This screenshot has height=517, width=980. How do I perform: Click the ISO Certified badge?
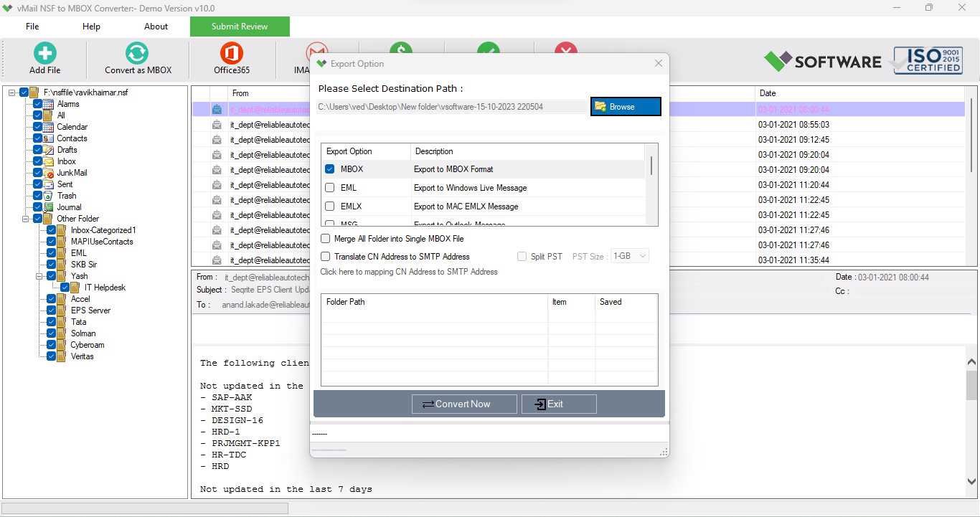coord(928,60)
